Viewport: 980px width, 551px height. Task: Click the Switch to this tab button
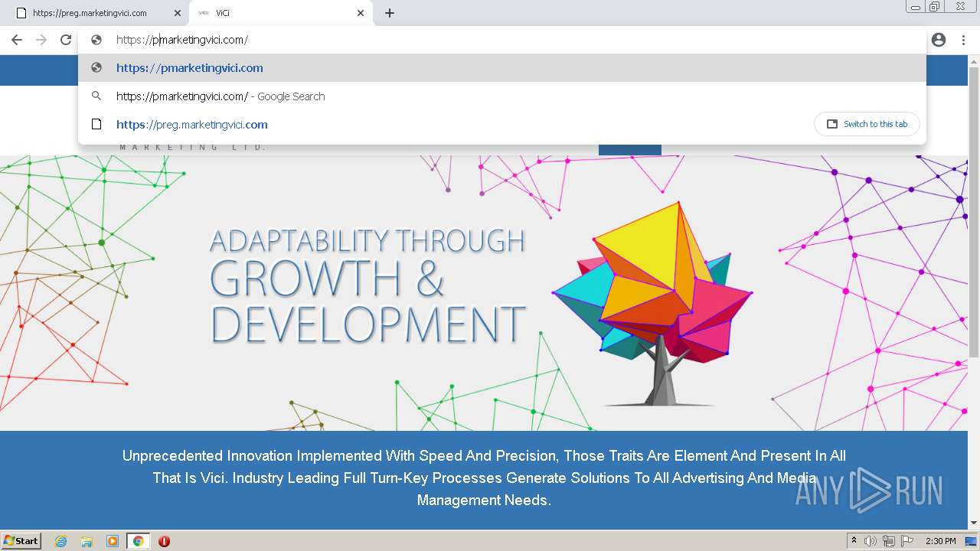click(867, 124)
